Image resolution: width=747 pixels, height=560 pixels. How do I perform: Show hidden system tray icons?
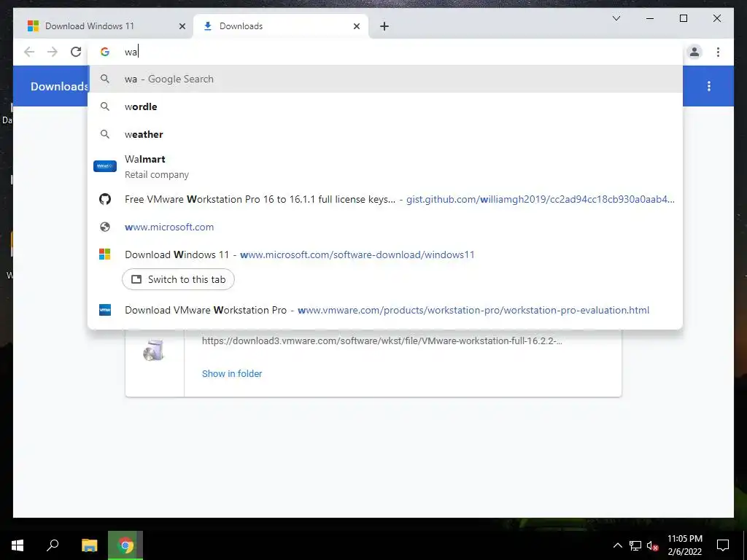(x=617, y=545)
